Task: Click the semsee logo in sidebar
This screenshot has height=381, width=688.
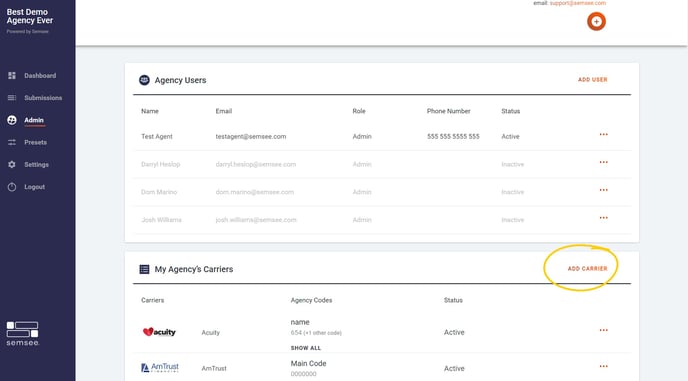Action: point(23,334)
